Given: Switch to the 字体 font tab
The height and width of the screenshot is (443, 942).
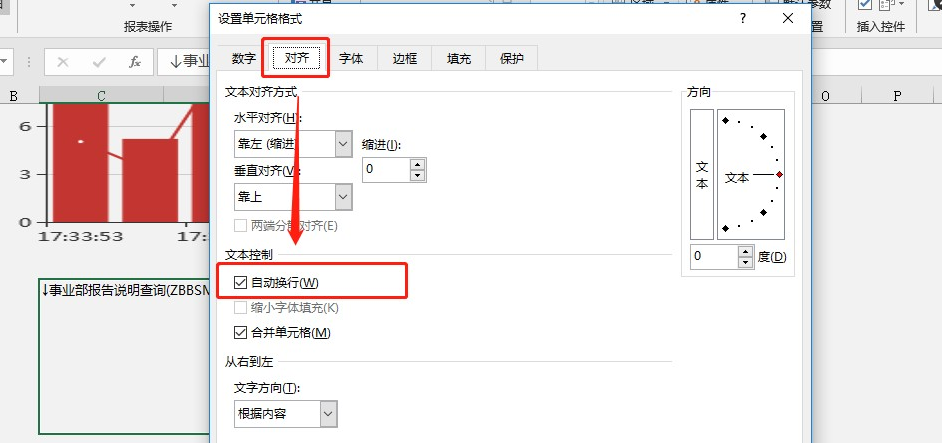Looking at the screenshot, I should (x=351, y=58).
